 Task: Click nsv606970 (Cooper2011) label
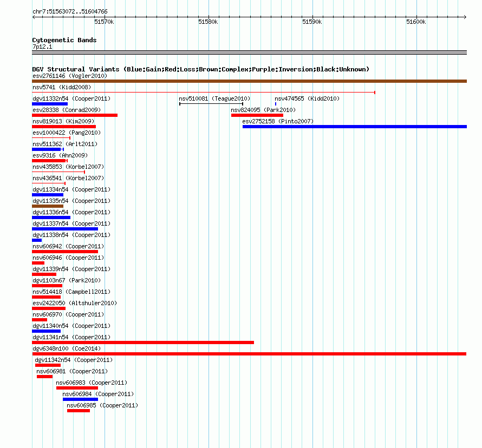(x=68, y=314)
